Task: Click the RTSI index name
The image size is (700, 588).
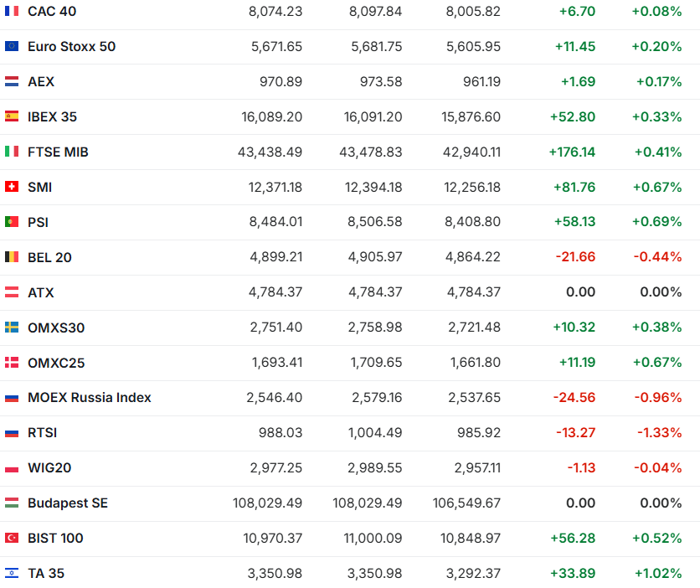Action: pyautogui.click(x=43, y=433)
